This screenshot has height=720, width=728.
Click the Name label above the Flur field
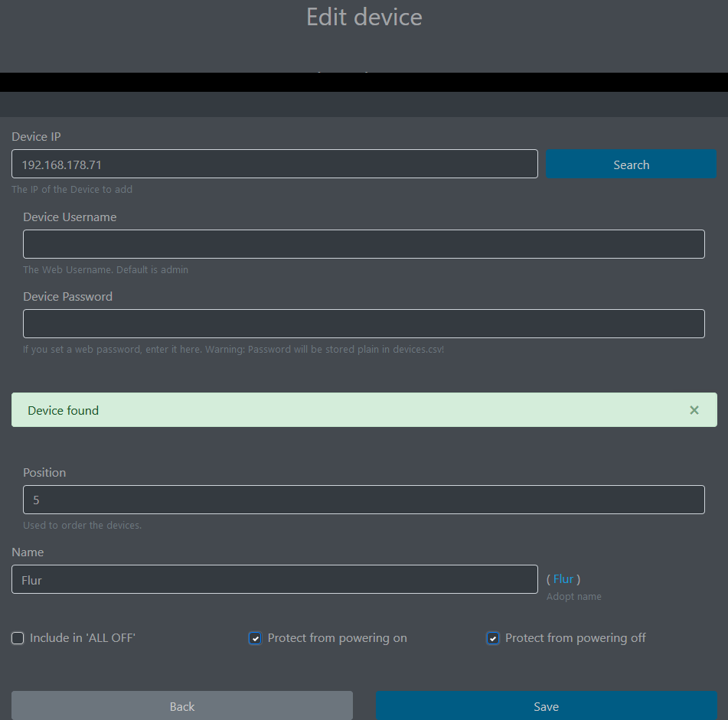pyautogui.click(x=28, y=552)
